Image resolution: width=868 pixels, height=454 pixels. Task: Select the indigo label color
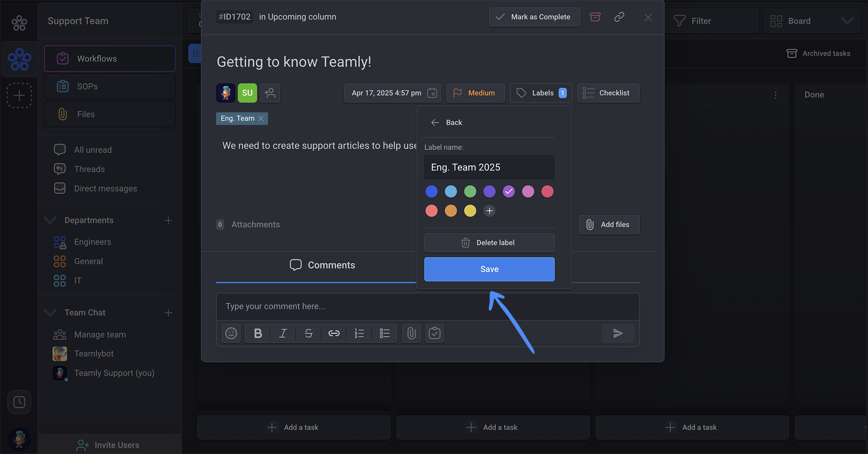(x=489, y=191)
